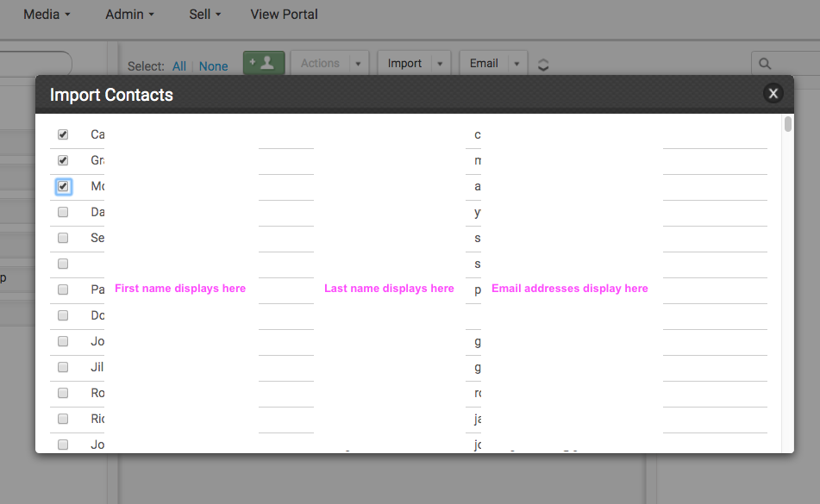Check the checkbox for the Se row
The height and width of the screenshot is (504, 820).
click(x=63, y=238)
